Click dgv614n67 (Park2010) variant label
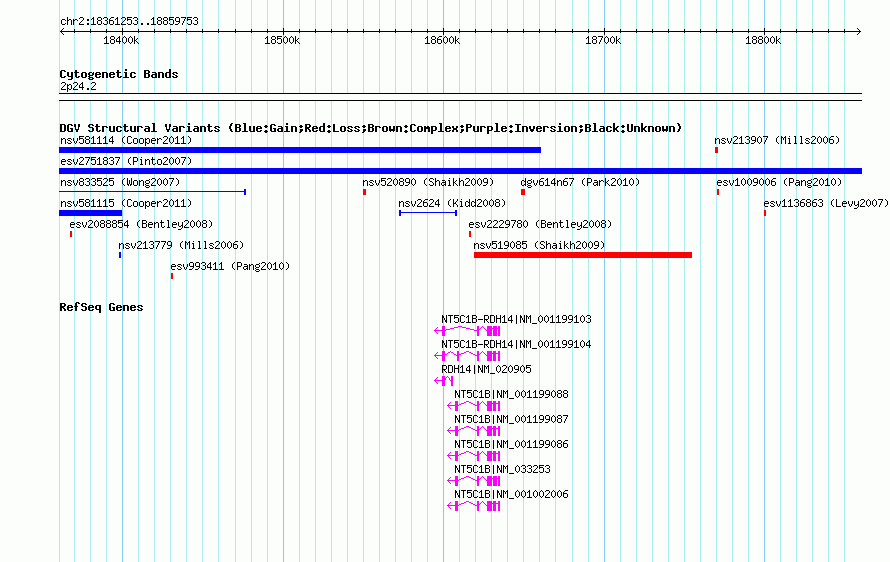 [x=580, y=182]
